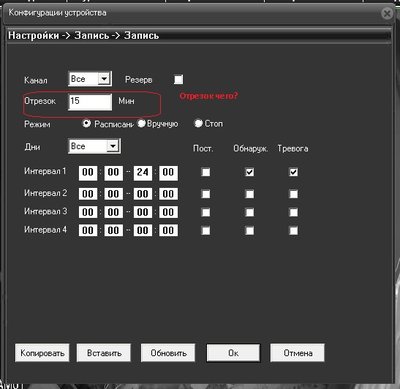This screenshot has height=389, width=400.
Task: Click the Отмена button
Action: 297,353
